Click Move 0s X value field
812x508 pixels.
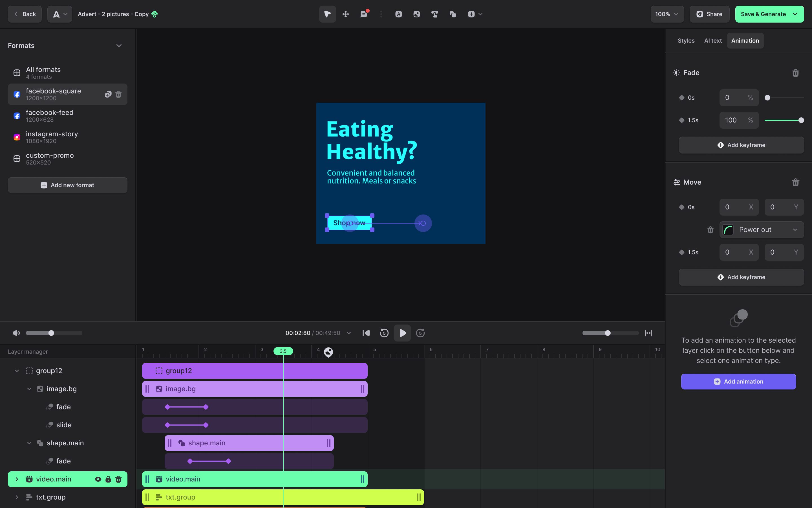[739, 207]
